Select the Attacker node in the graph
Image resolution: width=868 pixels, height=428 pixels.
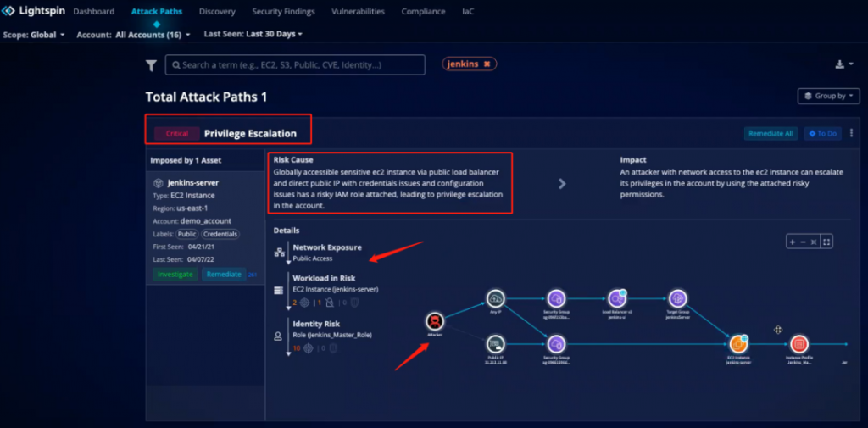(435, 322)
